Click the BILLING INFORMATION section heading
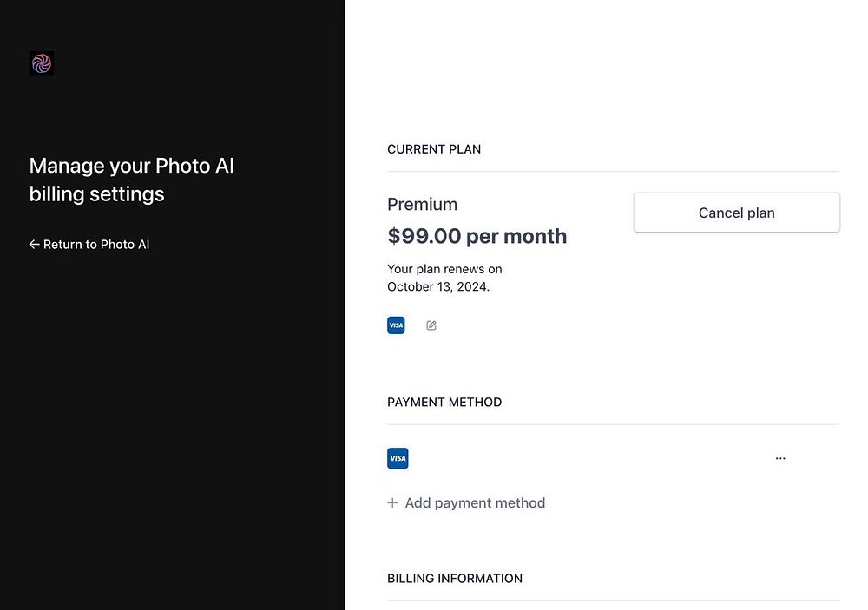This screenshot has height=610, width=868. coord(455,578)
